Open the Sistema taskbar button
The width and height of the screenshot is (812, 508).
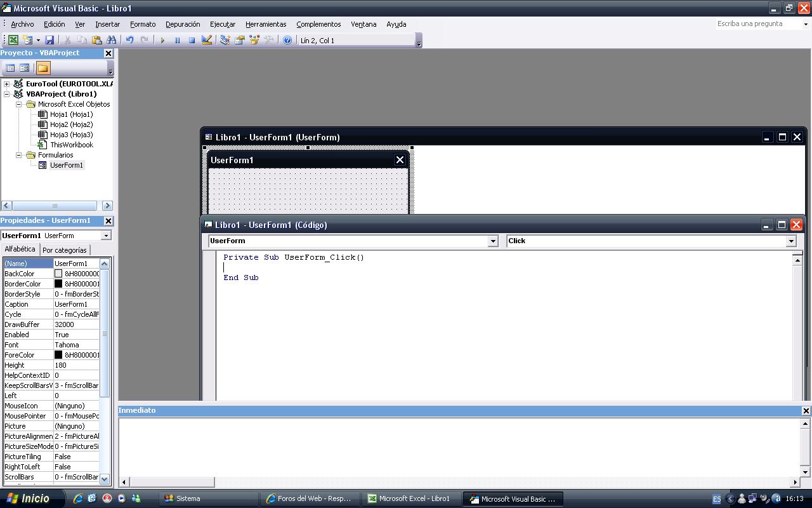[x=209, y=498]
